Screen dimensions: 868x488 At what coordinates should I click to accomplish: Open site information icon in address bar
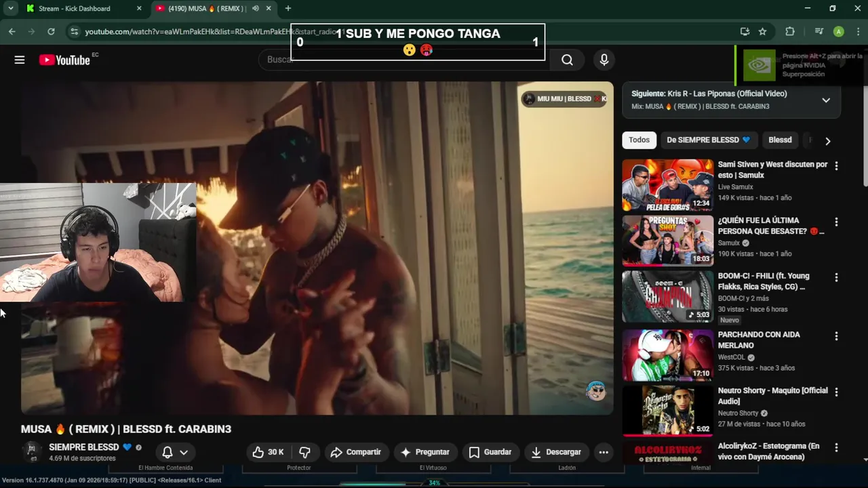point(75,31)
